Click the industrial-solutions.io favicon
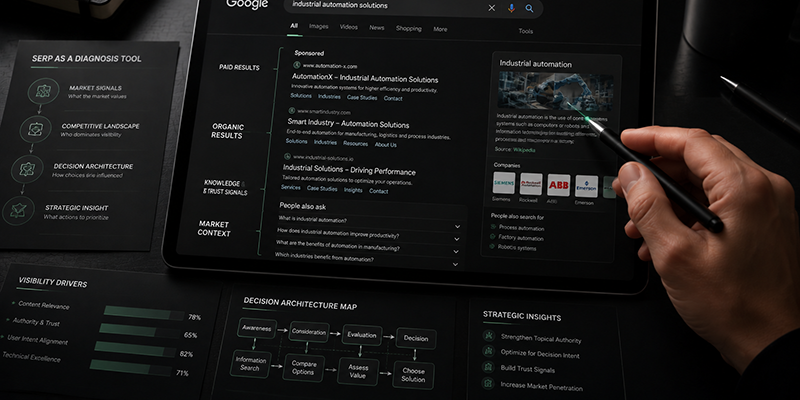 [x=287, y=157]
